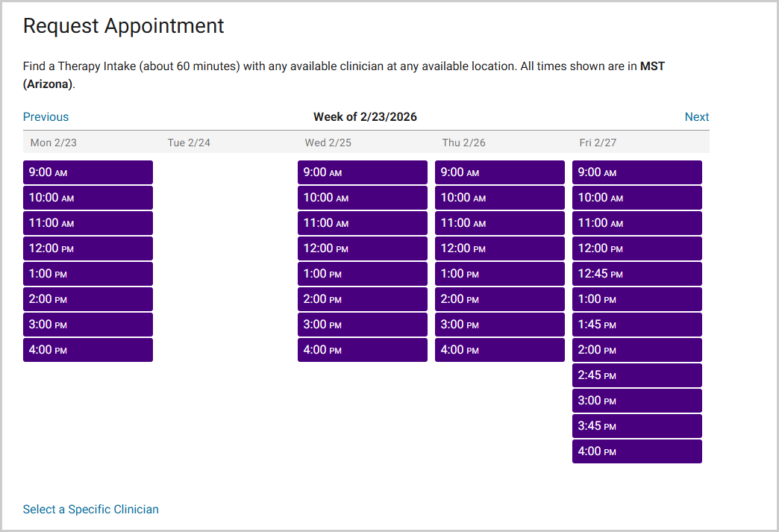
Task: Choose Wednesday 2/25 2:00 PM slot
Action: click(363, 299)
